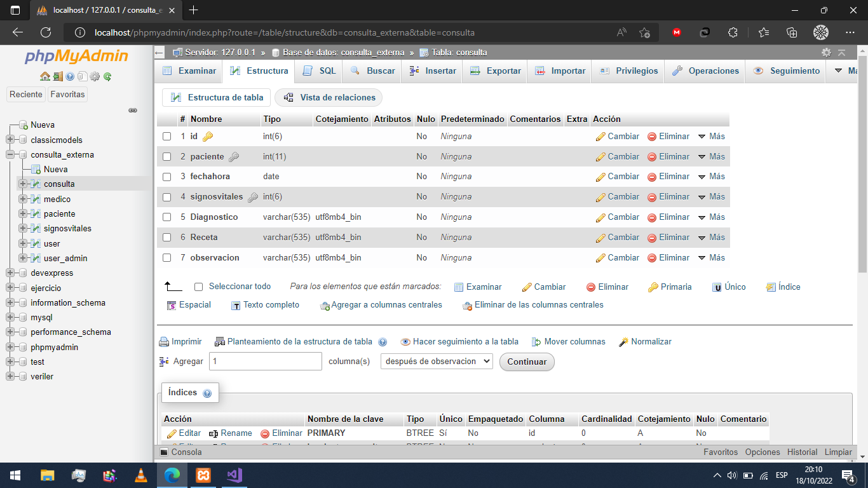
Task: Click pencil Cambiar icon for id row
Action: (600, 137)
